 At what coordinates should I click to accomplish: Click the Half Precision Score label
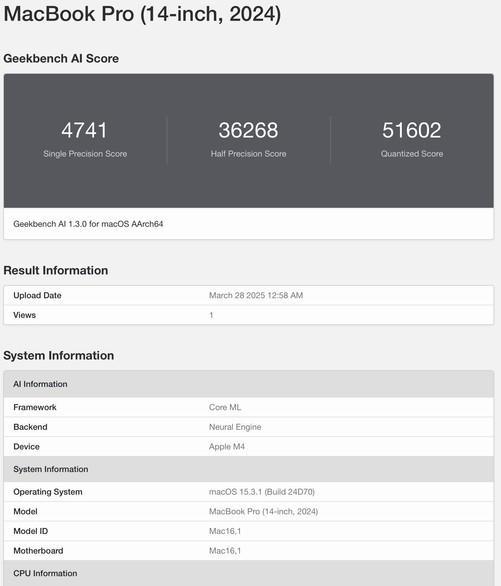coord(248,154)
